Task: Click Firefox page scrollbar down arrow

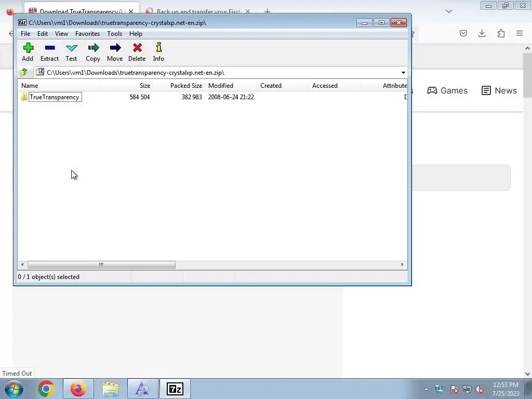Action: [x=527, y=374]
